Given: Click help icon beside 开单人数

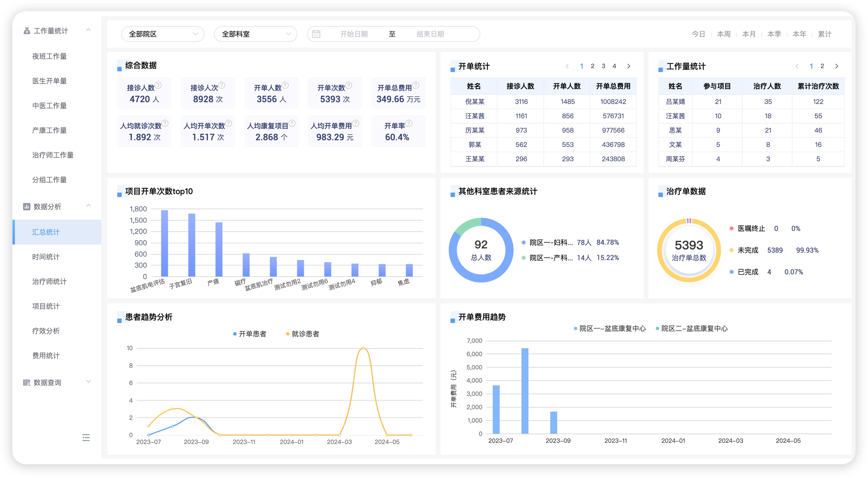Looking at the screenshot, I should (x=285, y=85).
